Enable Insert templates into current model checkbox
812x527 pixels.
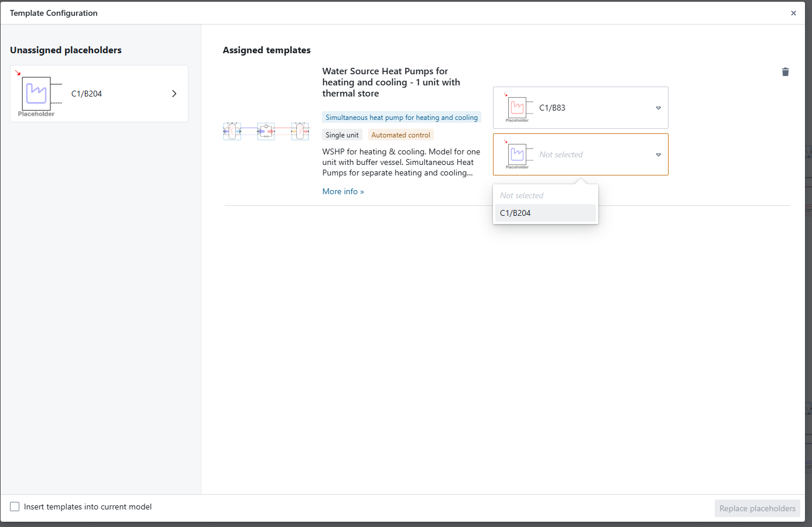pos(15,507)
